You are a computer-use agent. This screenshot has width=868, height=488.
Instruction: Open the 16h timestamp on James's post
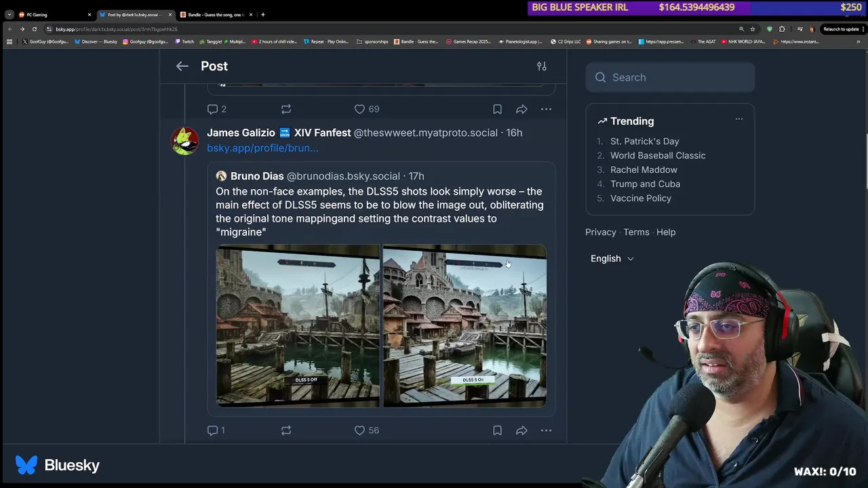(514, 132)
